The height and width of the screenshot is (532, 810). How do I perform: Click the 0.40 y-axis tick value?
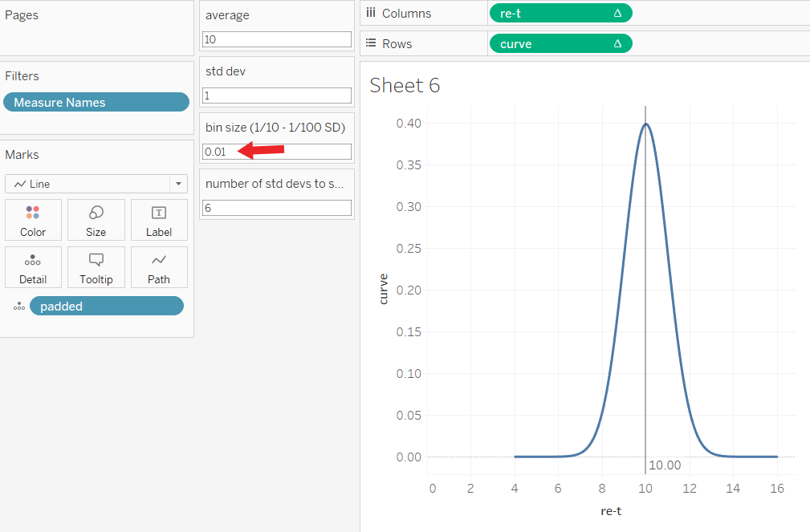coord(409,123)
